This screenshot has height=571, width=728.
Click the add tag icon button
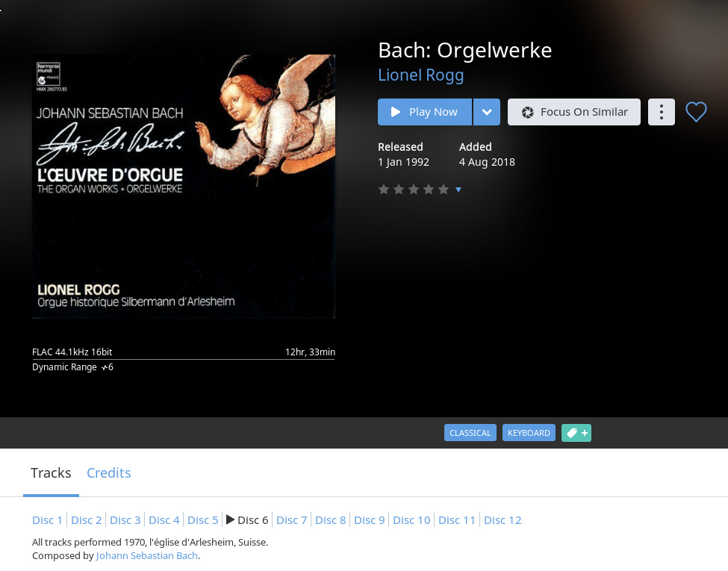pyautogui.click(x=576, y=433)
